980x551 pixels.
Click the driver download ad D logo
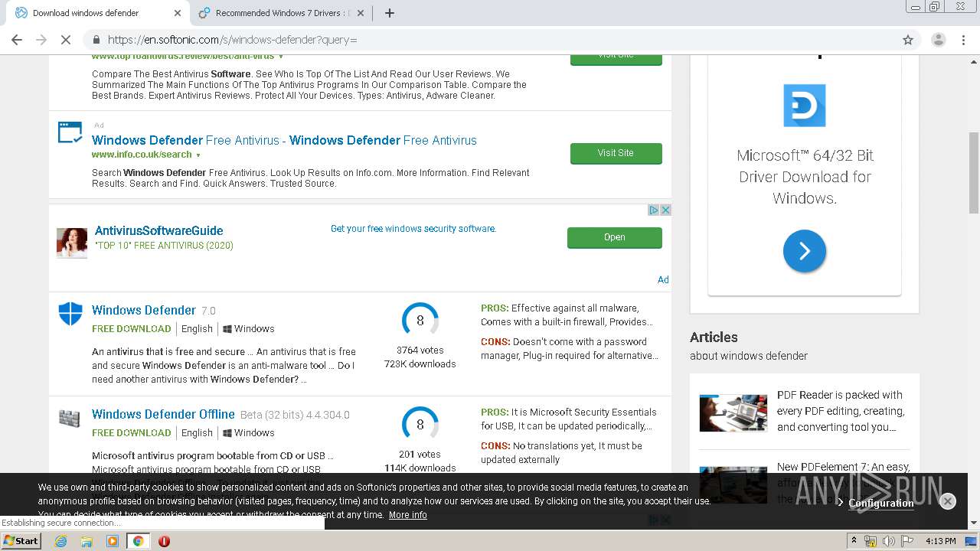point(804,106)
